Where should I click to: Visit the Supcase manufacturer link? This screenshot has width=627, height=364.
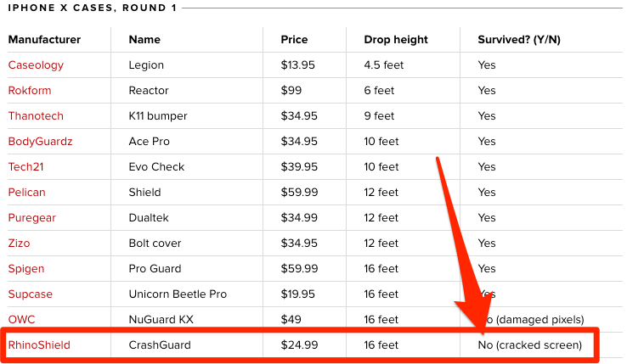pos(31,294)
